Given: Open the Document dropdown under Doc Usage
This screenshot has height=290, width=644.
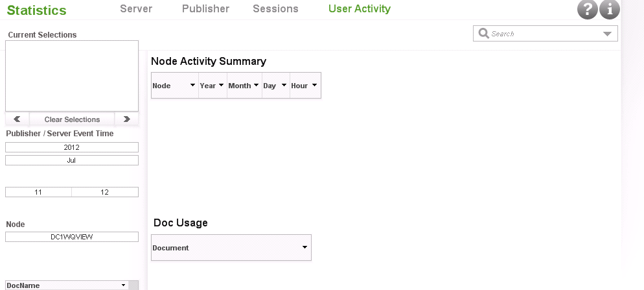Looking at the screenshot, I should (305, 247).
